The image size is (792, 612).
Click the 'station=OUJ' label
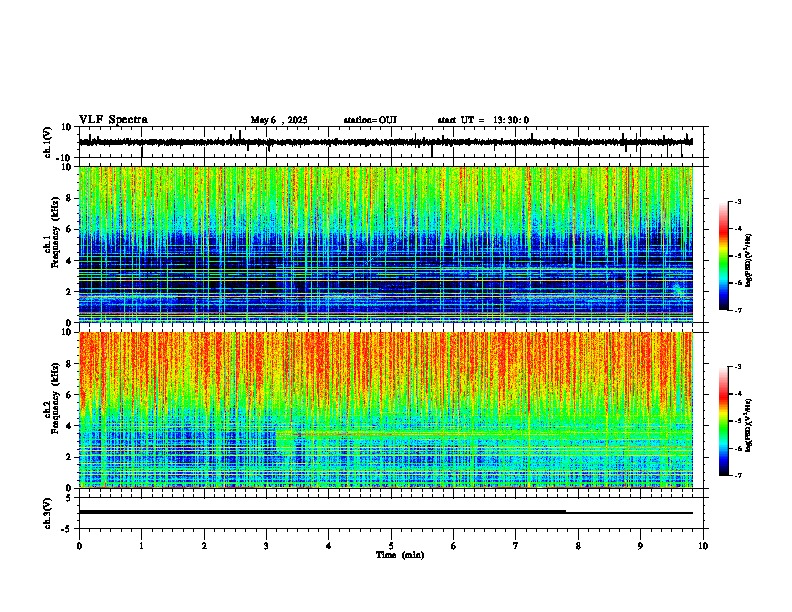pyautogui.click(x=370, y=120)
